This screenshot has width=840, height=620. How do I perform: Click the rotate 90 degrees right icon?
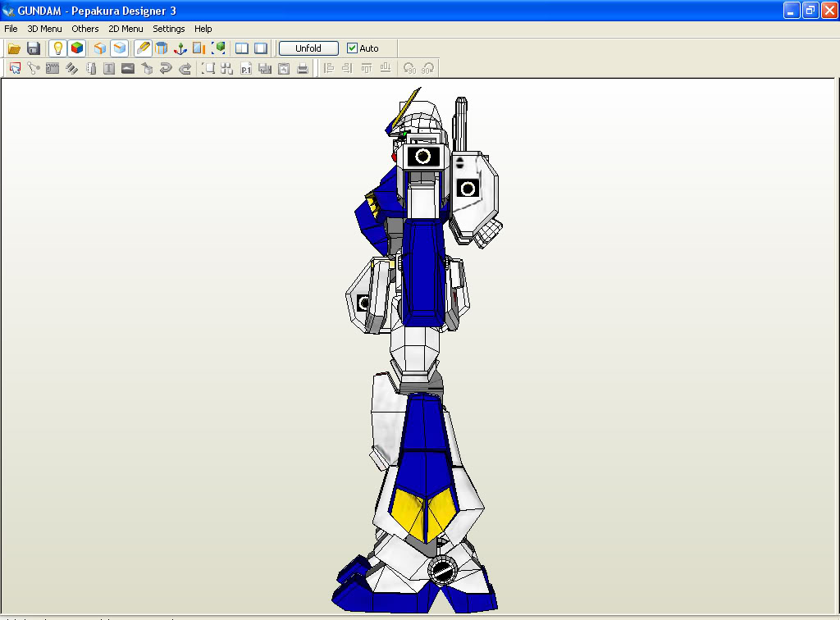pyautogui.click(x=428, y=69)
